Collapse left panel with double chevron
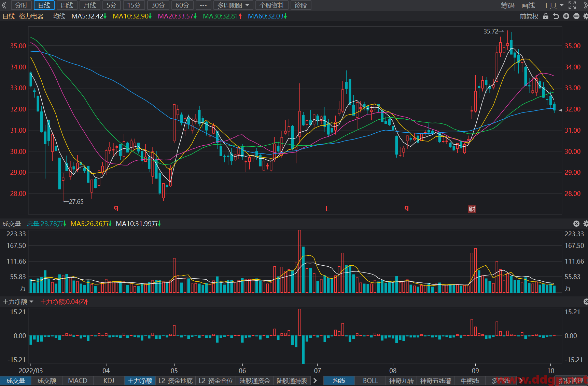 [x=4, y=5]
